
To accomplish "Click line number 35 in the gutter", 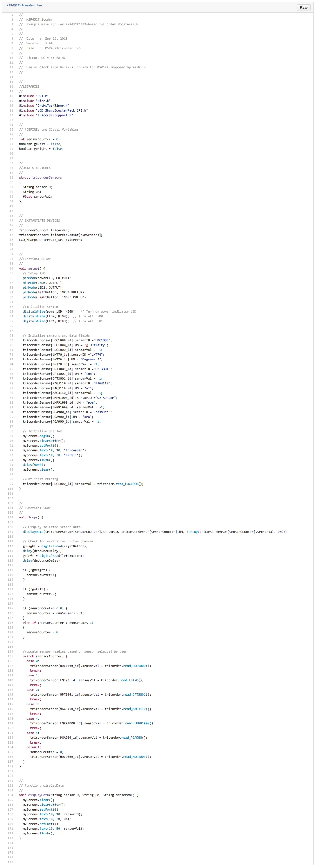I will (x=12, y=178).
